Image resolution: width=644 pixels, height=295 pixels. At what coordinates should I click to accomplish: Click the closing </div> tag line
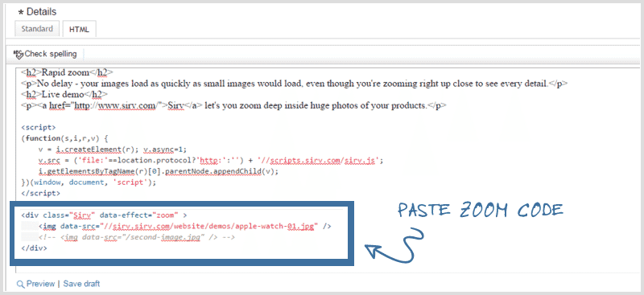click(34, 248)
